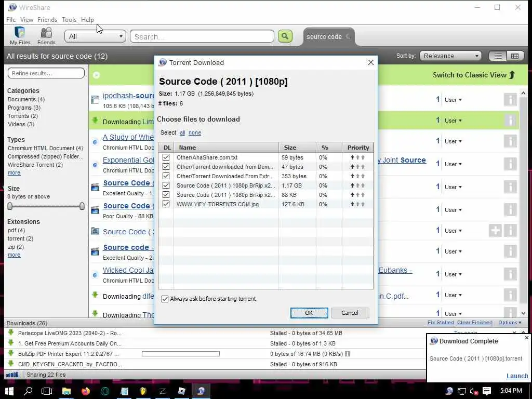The width and height of the screenshot is (532, 399).
Task: Click the green search magnifier button
Action: coord(285,36)
